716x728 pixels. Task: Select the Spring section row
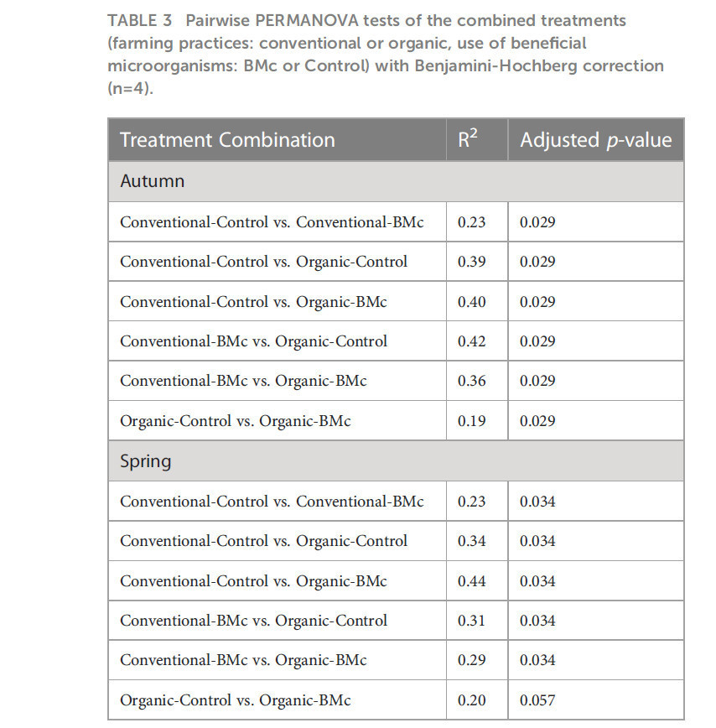pyautogui.click(x=396, y=461)
